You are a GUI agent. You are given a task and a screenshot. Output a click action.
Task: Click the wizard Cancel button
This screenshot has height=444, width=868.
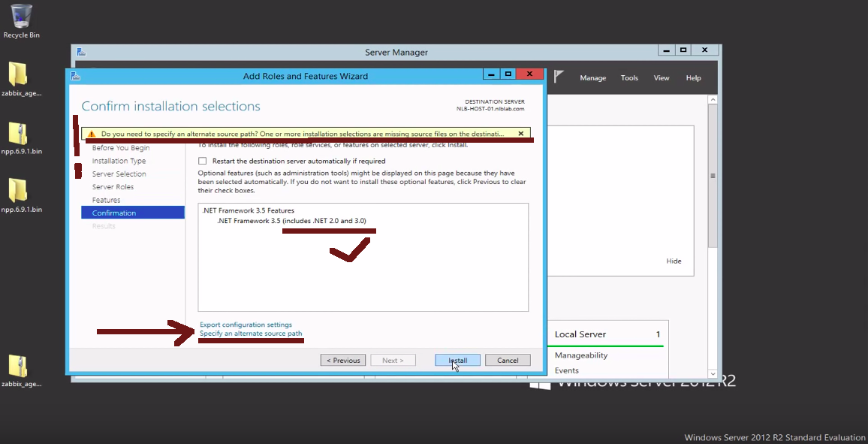pos(508,361)
